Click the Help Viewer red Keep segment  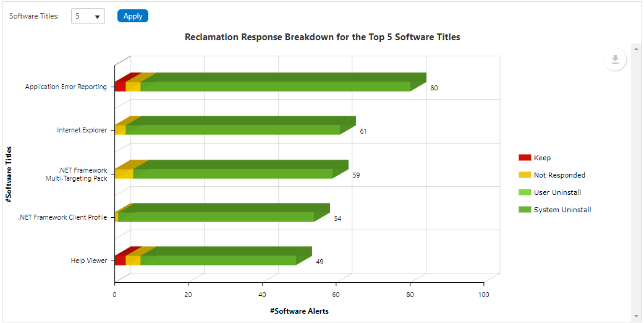tap(120, 261)
